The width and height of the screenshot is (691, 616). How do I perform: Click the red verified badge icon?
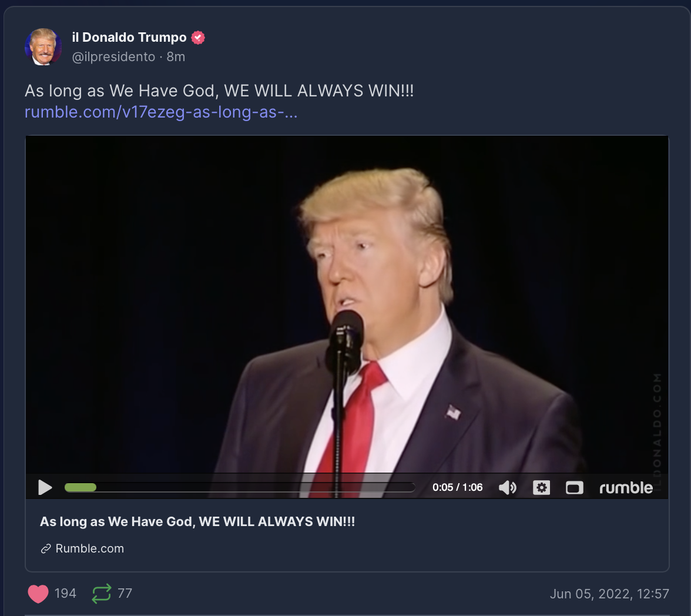pos(198,38)
